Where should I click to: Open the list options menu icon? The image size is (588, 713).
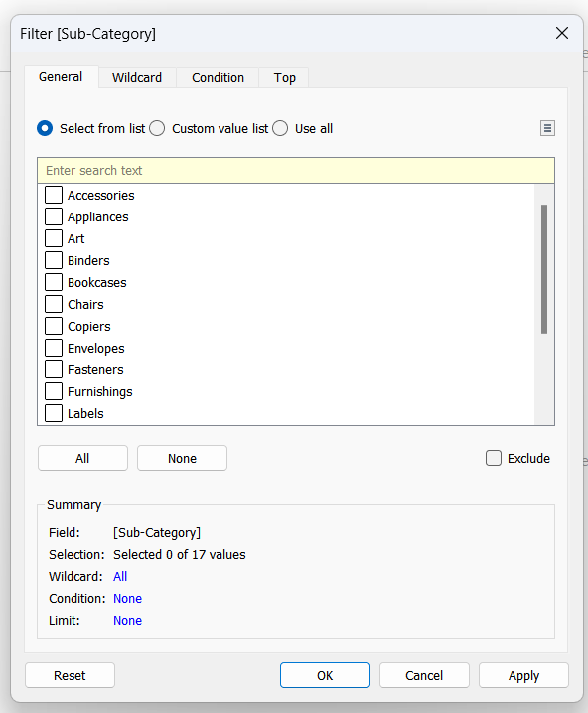point(547,128)
